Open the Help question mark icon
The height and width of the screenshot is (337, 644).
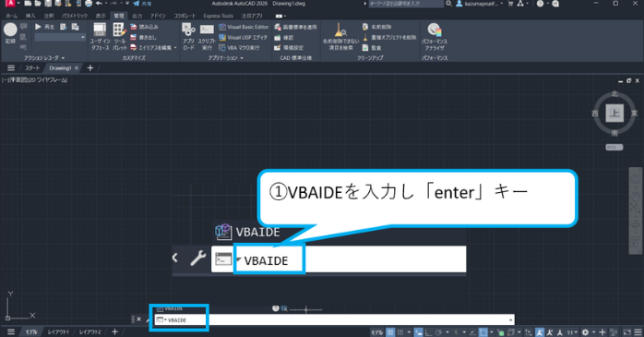coord(540,4)
